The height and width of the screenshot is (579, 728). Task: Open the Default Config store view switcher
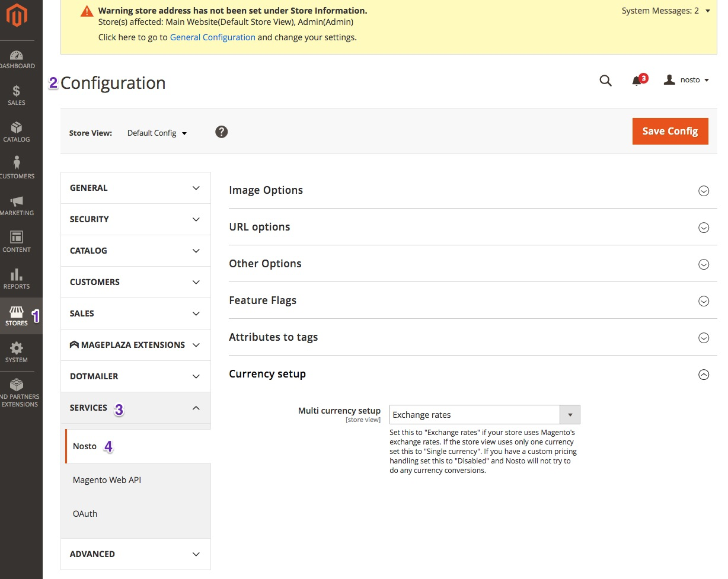(157, 133)
